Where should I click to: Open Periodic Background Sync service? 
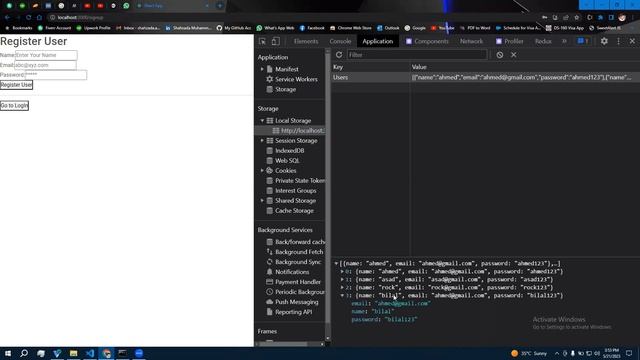[x=300, y=292]
